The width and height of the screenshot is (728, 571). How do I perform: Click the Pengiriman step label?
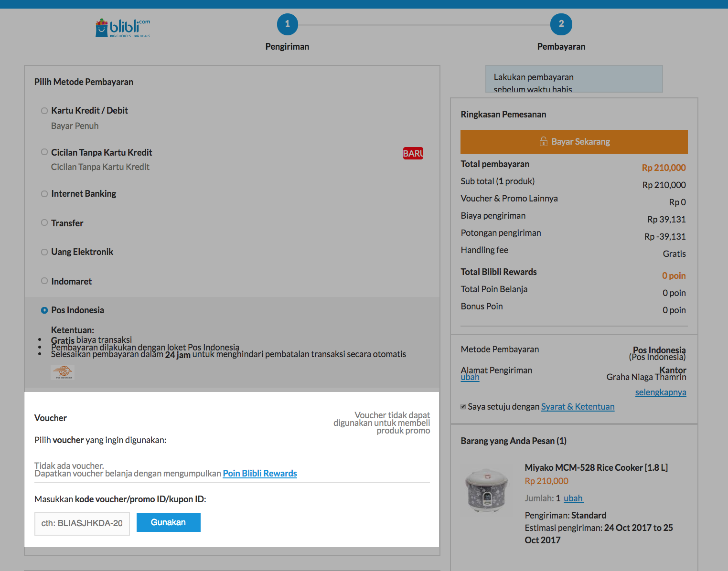click(x=287, y=46)
